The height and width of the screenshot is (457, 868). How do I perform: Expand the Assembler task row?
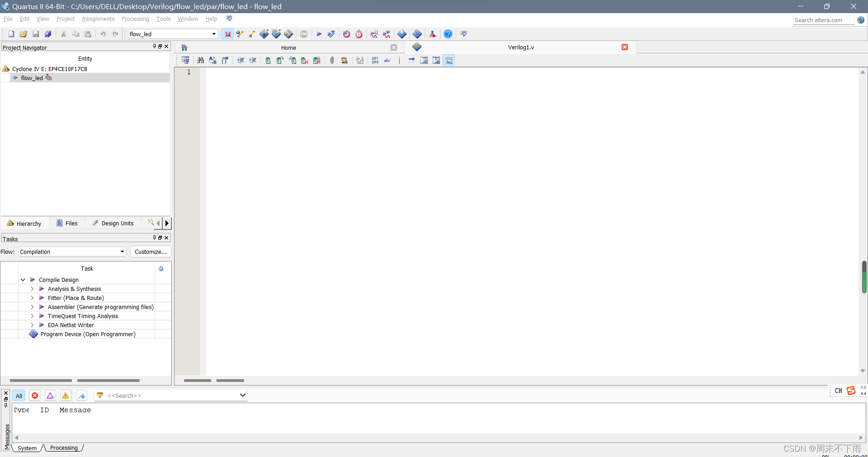click(x=32, y=307)
